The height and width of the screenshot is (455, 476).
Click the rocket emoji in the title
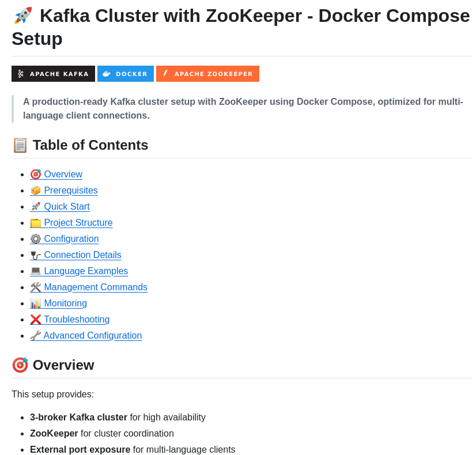tap(23, 16)
